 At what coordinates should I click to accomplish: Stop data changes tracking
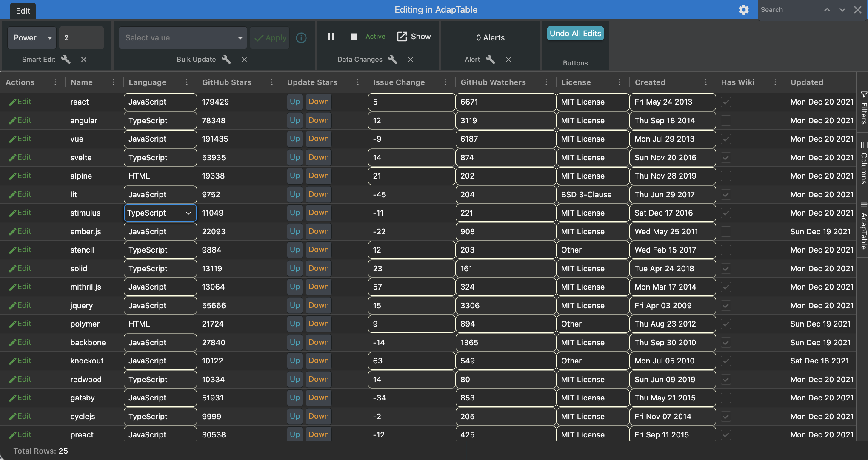click(354, 37)
